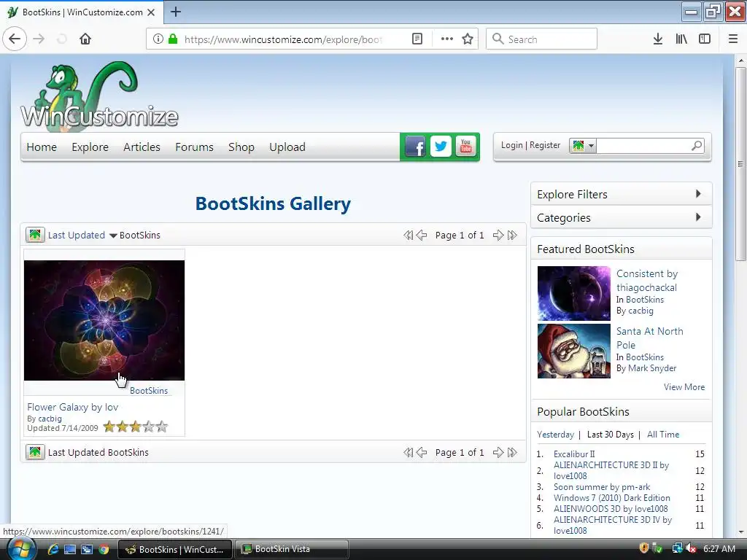Open WinCustomize Twitter icon
Viewport: 747px width, 560px height.
point(441,147)
